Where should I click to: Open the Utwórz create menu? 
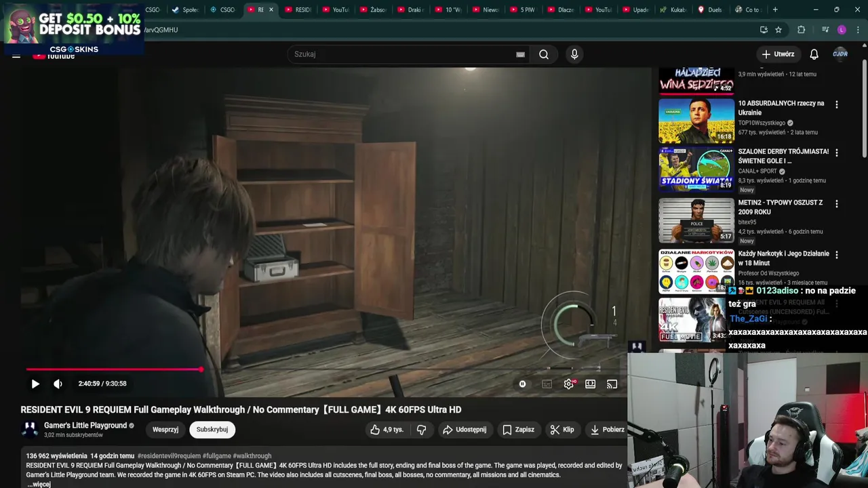point(778,54)
